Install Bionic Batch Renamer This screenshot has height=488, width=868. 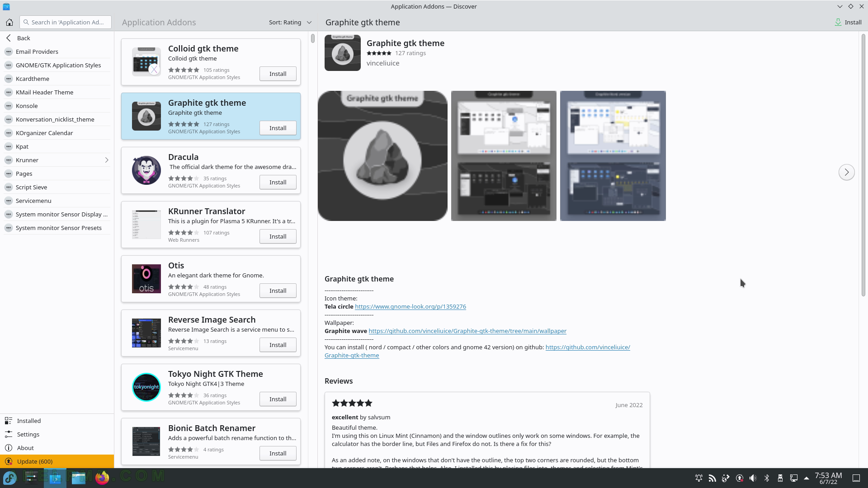(278, 453)
